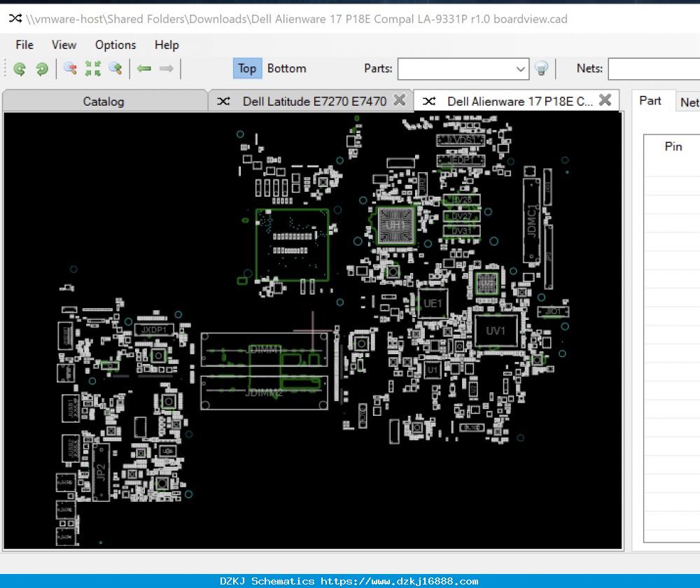Select the UV31 component
This screenshot has width=700, height=588.
(461, 231)
